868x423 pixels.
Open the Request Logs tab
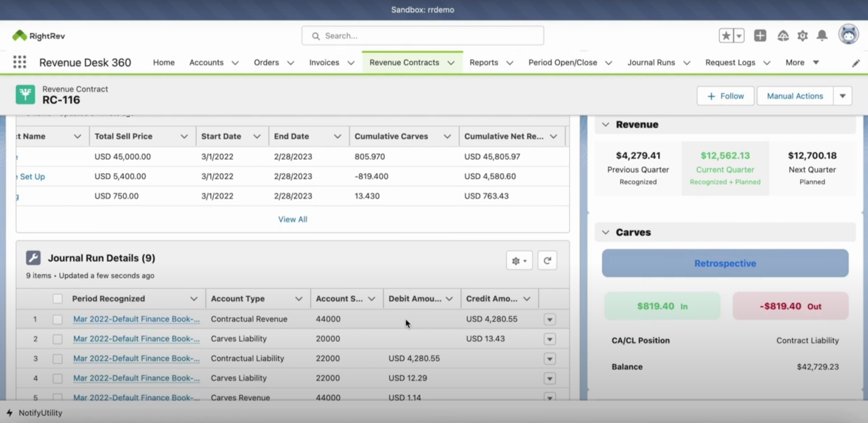(730, 62)
